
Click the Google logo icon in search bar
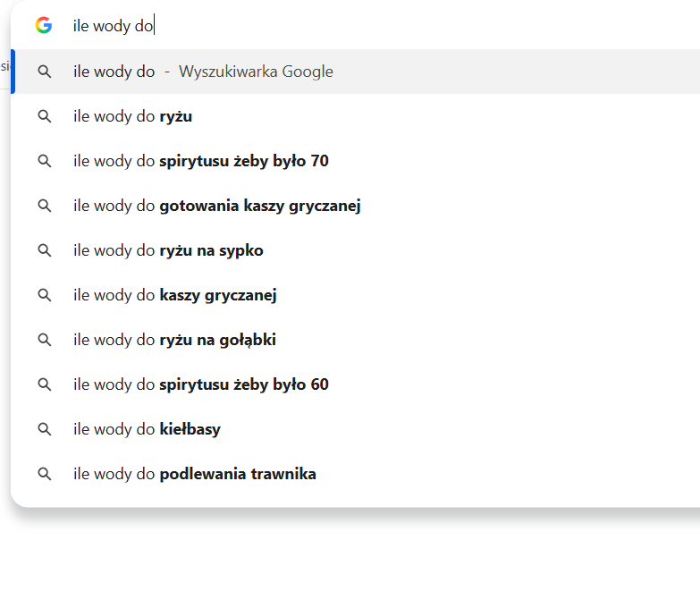point(44,25)
